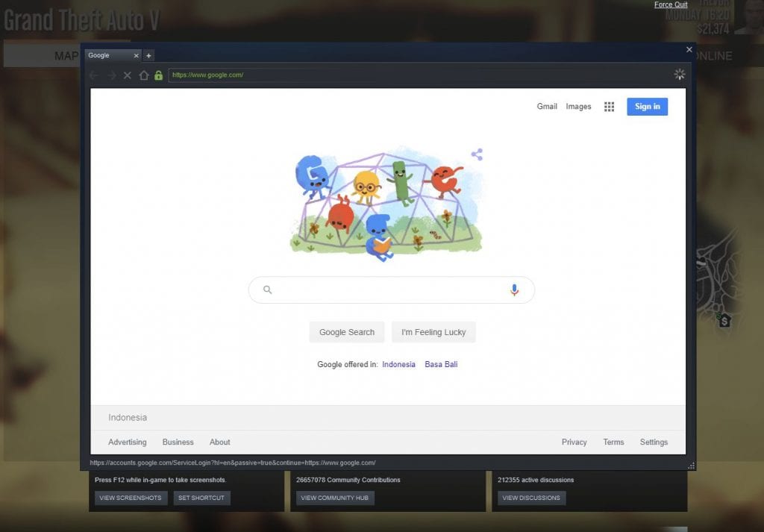Click 'Press F12 while in-game' hint text

pos(160,480)
